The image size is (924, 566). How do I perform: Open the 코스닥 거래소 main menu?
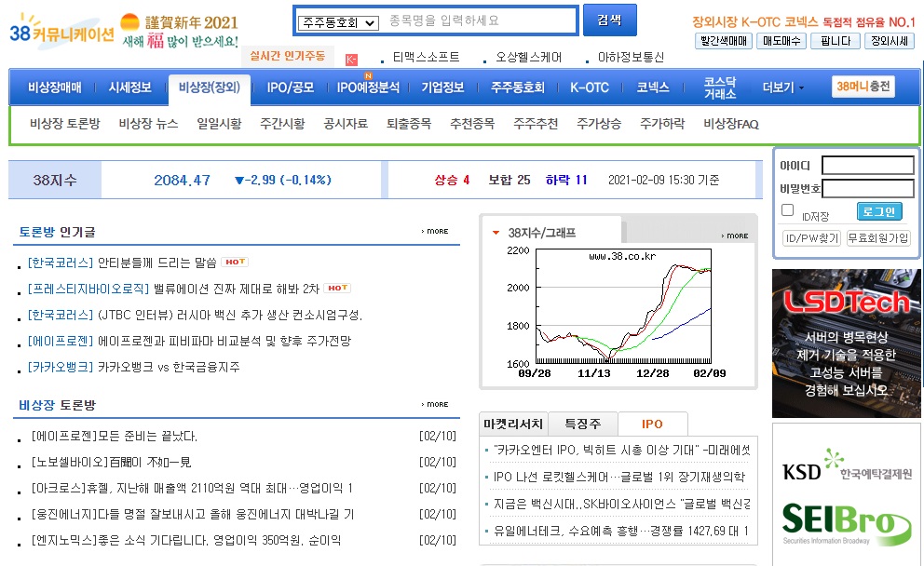point(720,88)
